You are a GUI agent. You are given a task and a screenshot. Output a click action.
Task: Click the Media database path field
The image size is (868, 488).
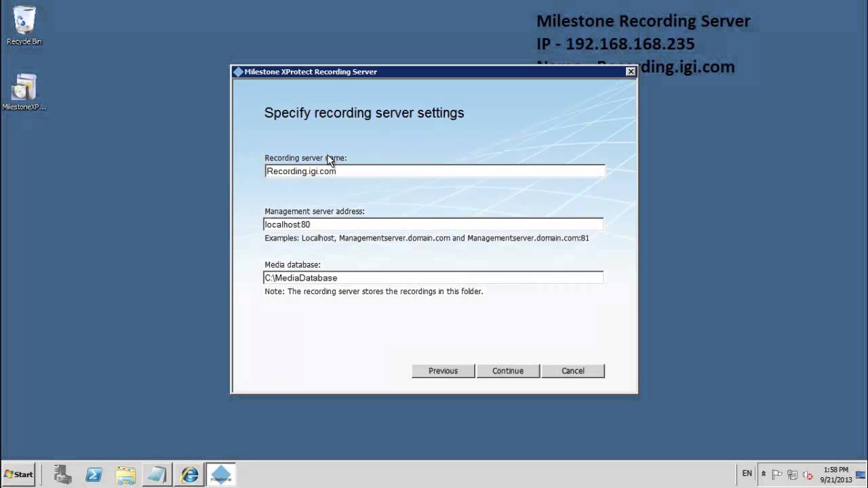pyautogui.click(x=433, y=278)
